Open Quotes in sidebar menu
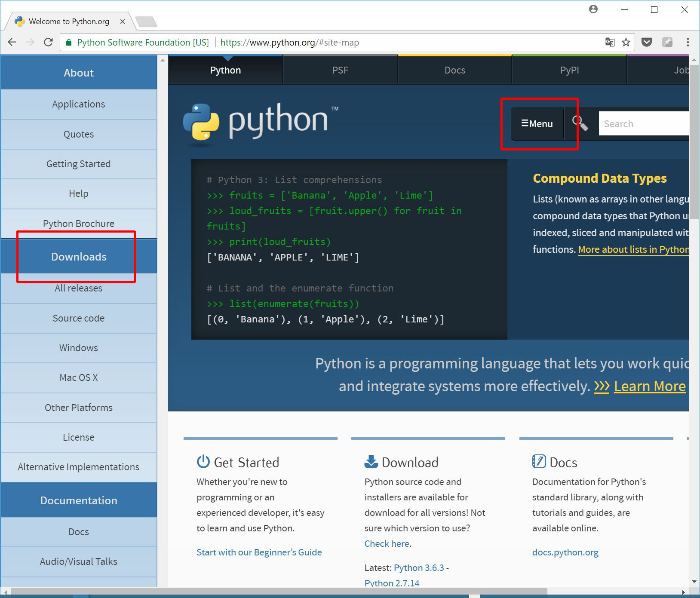700x598 pixels. (x=79, y=134)
